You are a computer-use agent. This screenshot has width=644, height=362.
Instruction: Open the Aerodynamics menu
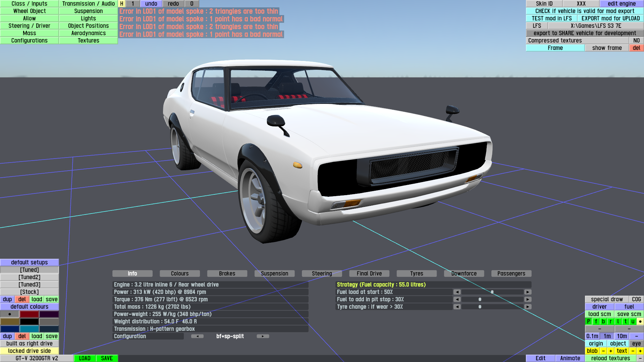pyautogui.click(x=88, y=33)
